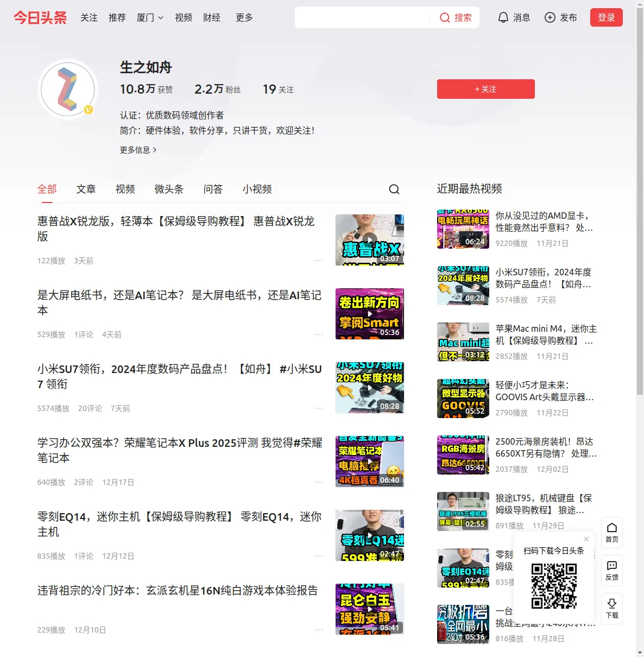
Task: Open article 是大屏电纸书，还是AI笔记本 title
Action: tap(179, 302)
